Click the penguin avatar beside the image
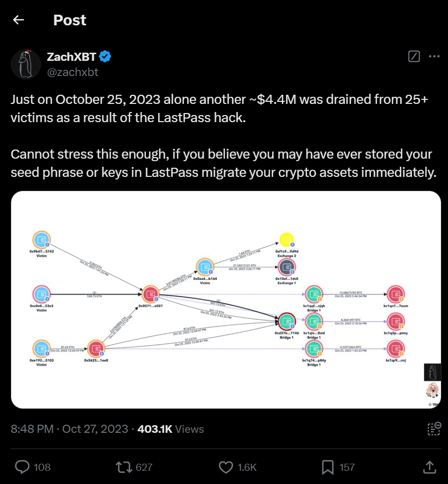 pyautogui.click(x=432, y=372)
